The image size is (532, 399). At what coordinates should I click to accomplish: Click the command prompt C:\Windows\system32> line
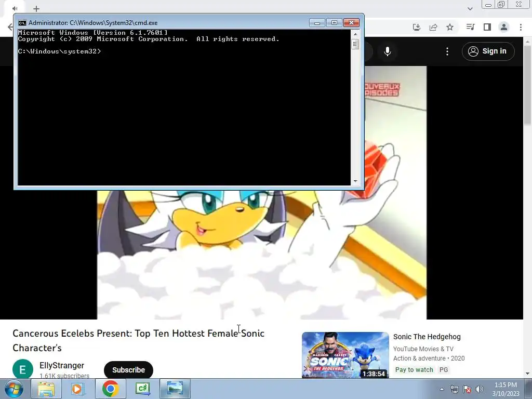tap(59, 51)
